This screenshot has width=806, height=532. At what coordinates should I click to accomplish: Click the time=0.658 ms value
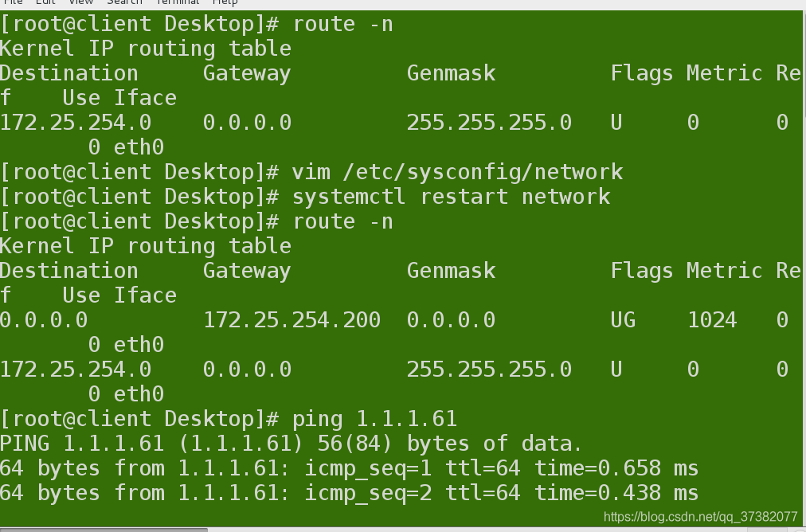point(616,468)
